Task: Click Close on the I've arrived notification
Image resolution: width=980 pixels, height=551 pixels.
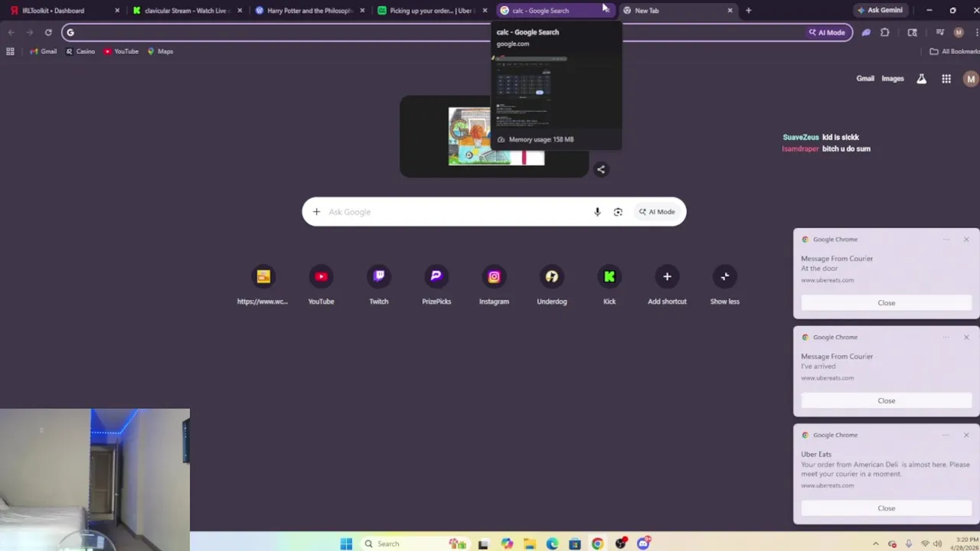Action: click(886, 401)
